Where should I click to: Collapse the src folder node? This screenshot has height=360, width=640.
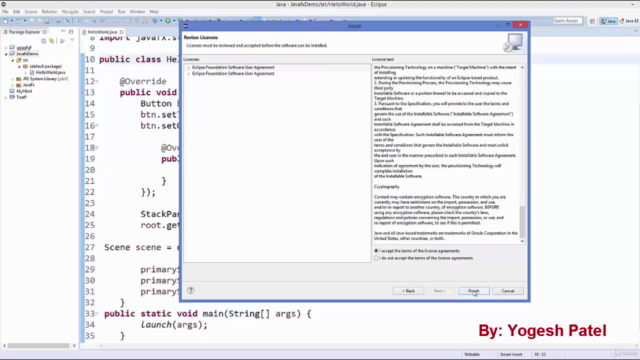(x=12, y=60)
